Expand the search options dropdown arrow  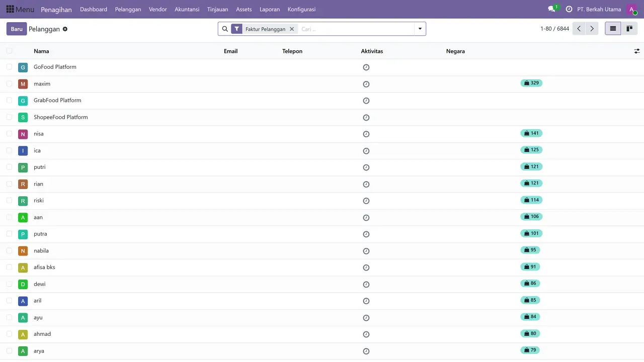pos(420,29)
